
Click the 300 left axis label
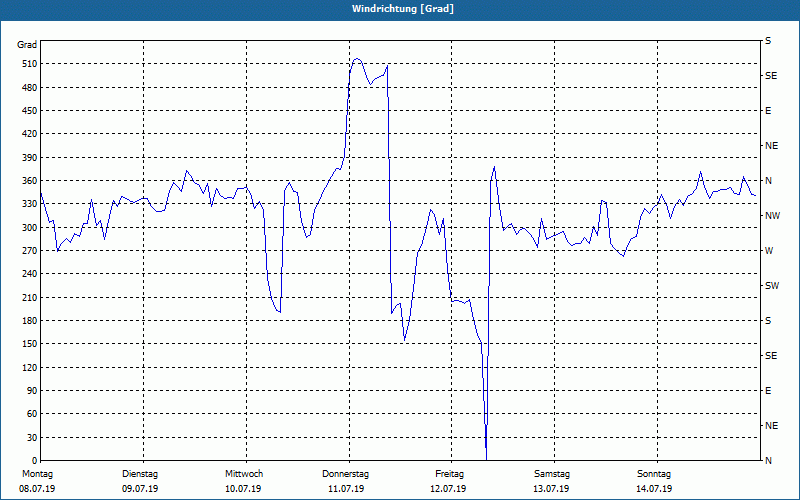pos(29,228)
